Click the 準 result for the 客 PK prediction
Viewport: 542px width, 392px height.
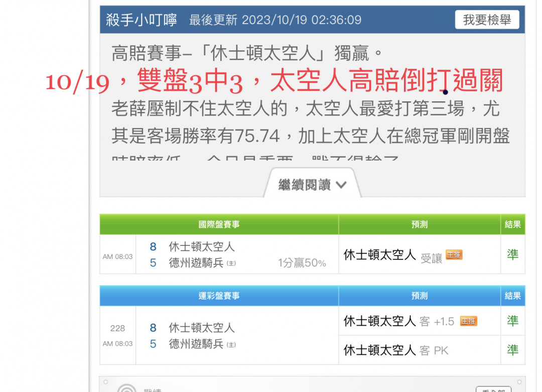512,350
